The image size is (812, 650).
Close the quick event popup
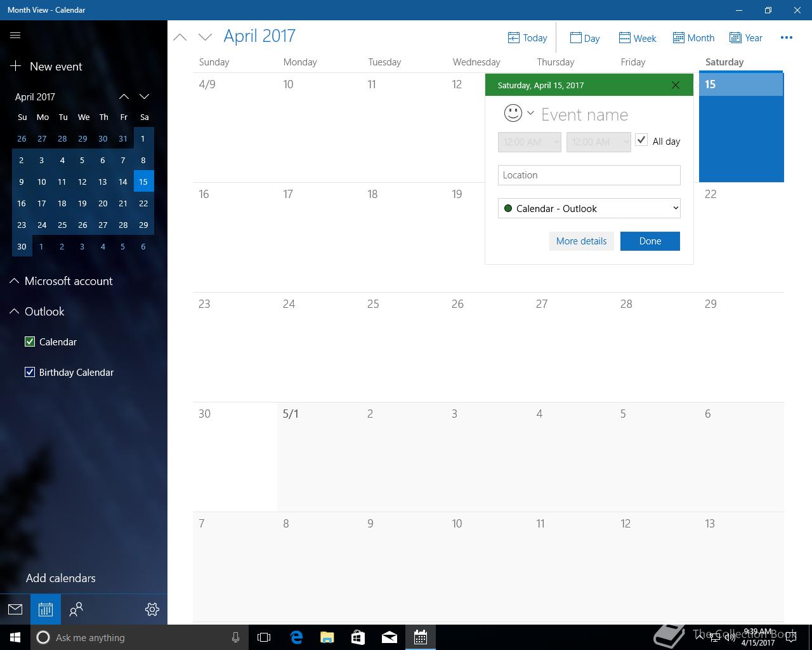point(676,85)
